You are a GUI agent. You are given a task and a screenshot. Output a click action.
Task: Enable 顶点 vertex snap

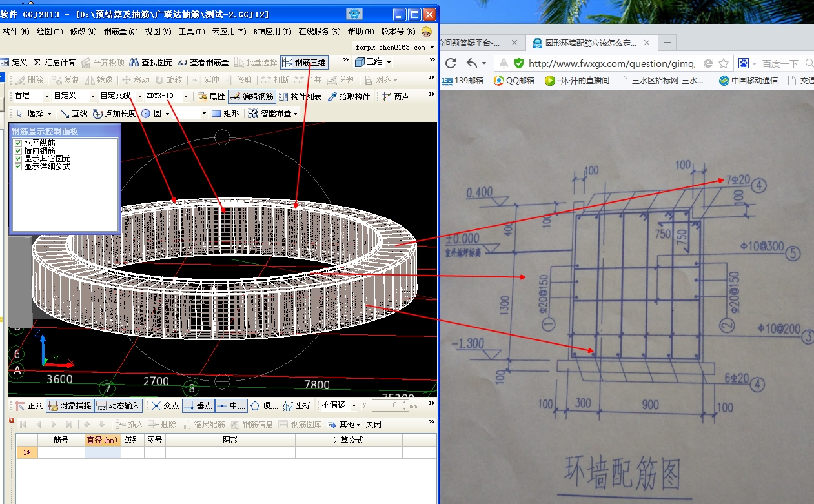[264, 405]
